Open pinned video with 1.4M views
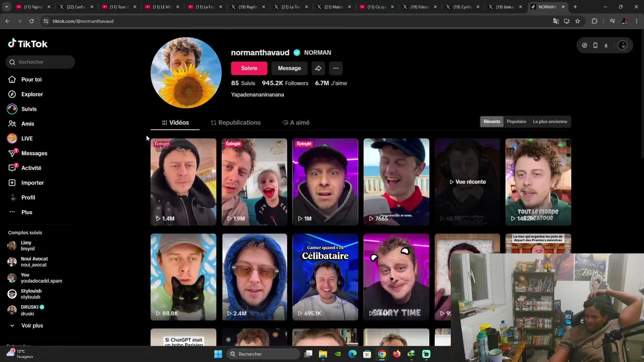The image size is (644, 362). click(x=183, y=182)
